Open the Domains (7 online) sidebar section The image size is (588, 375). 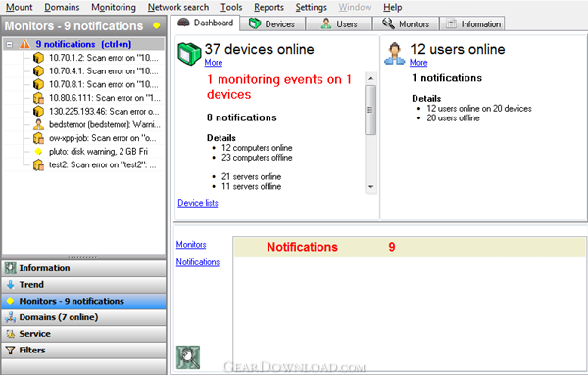[x=83, y=317]
